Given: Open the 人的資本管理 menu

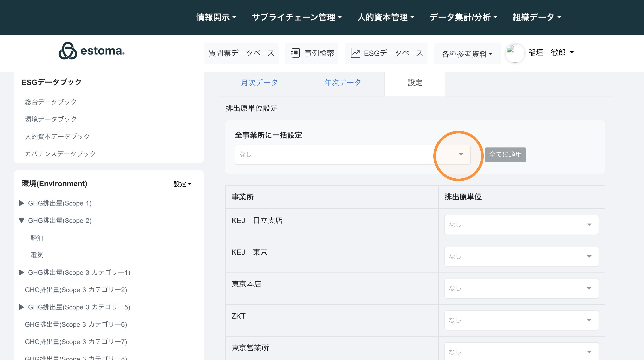Looking at the screenshot, I should tap(386, 17).
